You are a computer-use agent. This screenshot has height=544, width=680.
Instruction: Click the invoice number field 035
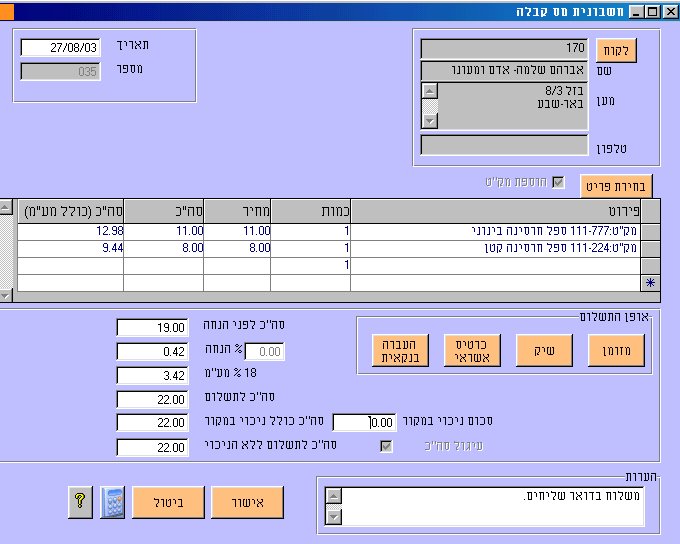[61, 72]
